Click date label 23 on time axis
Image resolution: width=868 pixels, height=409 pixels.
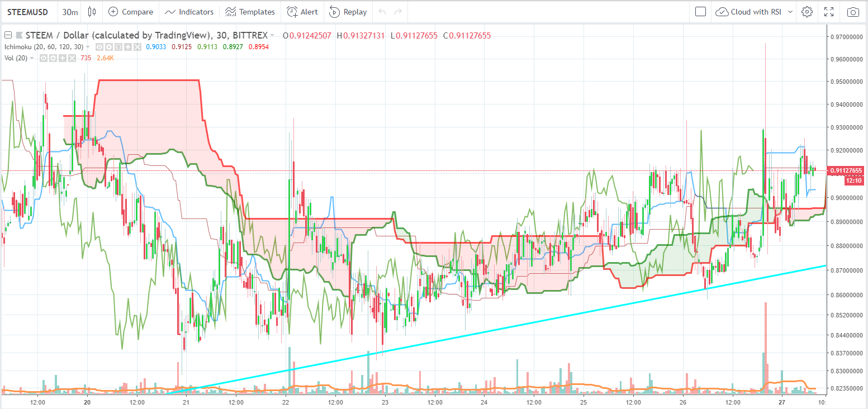click(385, 402)
